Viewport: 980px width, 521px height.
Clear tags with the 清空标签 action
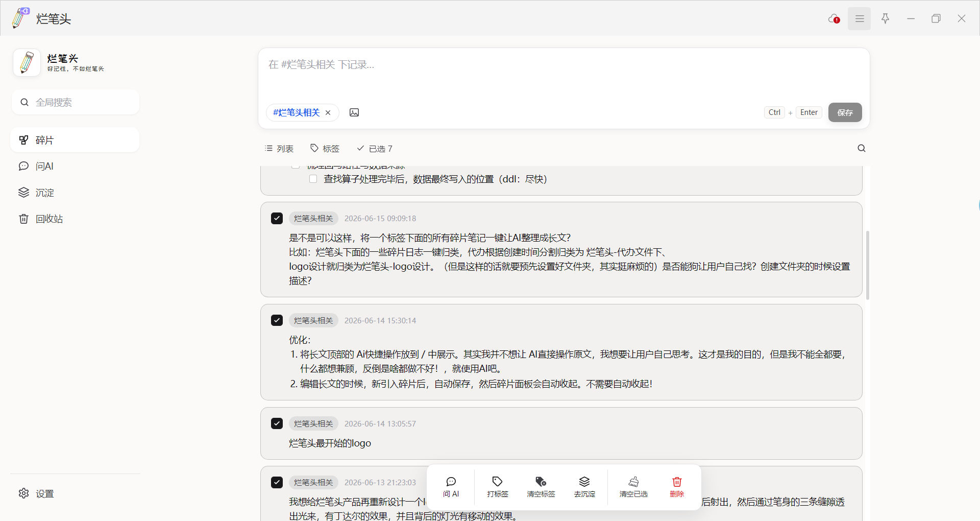(541, 487)
